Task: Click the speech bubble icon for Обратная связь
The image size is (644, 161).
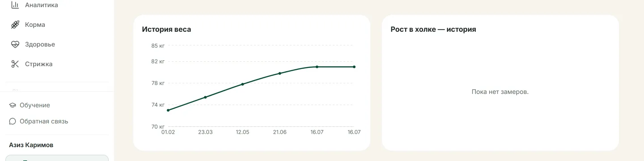Action: [13, 121]
